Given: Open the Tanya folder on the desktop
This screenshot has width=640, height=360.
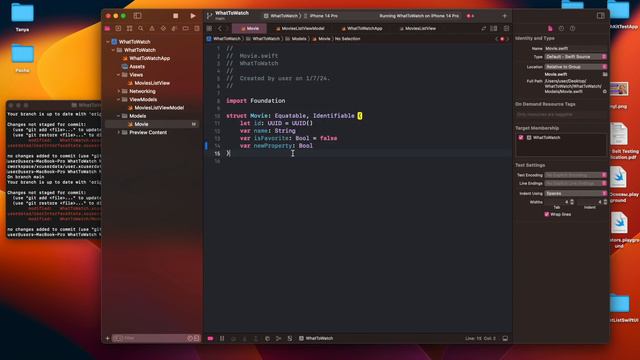Looking at the screenshot, I should tap(22, 18).
